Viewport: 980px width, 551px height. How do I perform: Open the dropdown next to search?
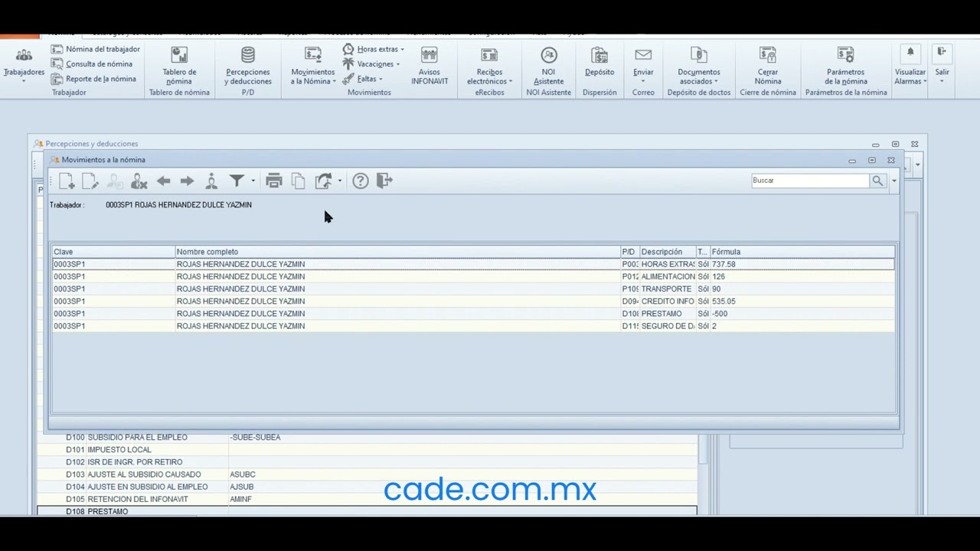point(893,181)
